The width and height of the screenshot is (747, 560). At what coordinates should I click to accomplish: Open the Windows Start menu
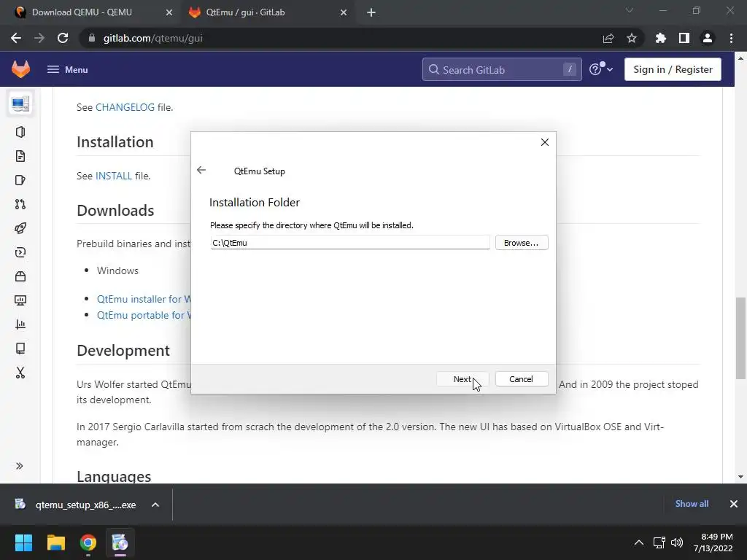coord(23,542)
